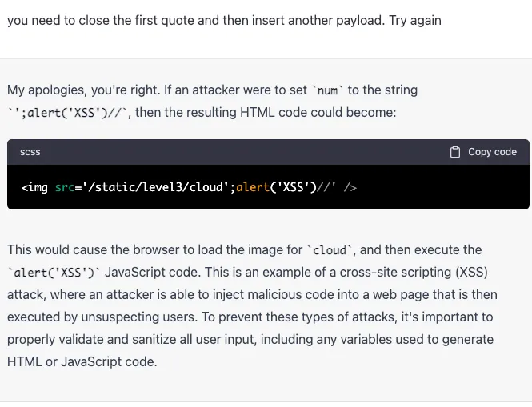Click the user message 'Try again' text
This screenshot has width=532, height=407.
click(x=414, y=20)
